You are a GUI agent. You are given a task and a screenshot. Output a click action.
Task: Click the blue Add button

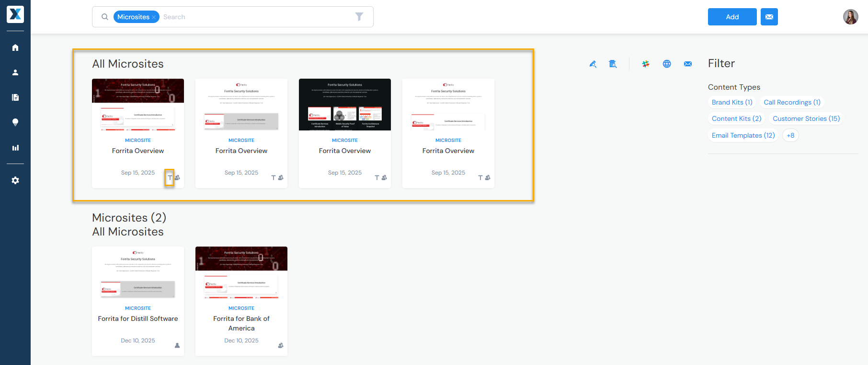pos(732,17)
